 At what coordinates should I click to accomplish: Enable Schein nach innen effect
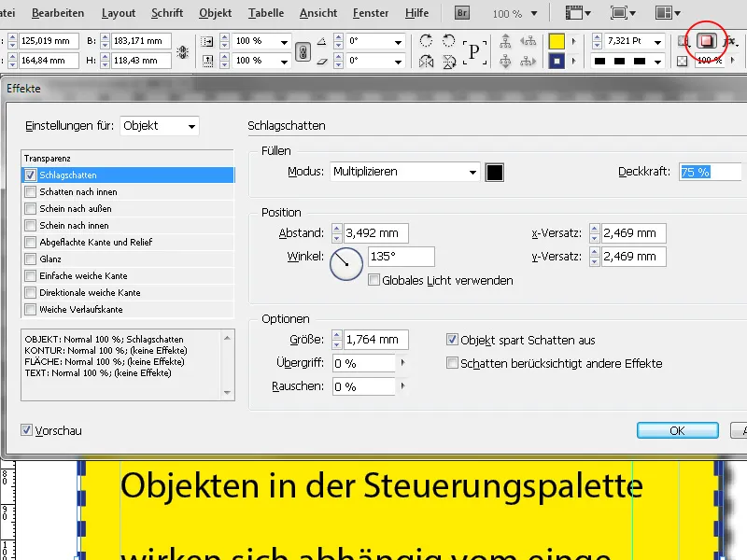click(31, 225)
